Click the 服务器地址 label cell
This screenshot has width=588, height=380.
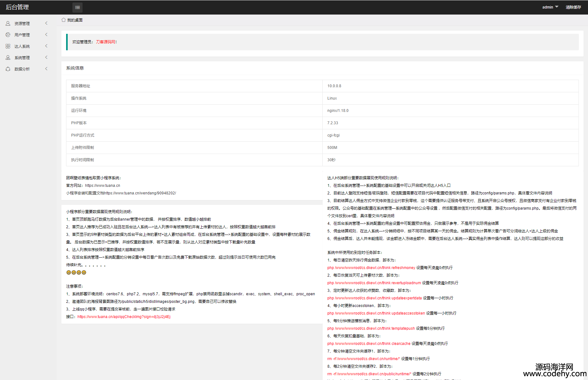click(x=194, y=86)
